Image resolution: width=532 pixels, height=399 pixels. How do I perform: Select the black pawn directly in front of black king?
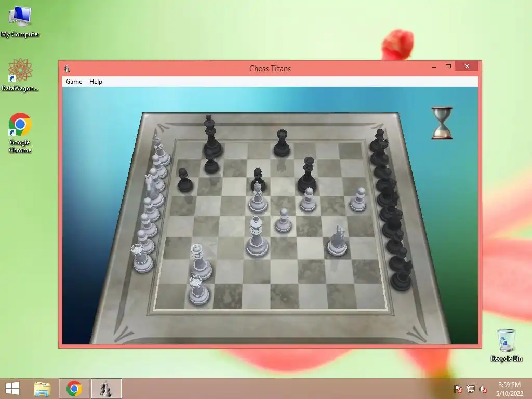click(x=211, y=166)
